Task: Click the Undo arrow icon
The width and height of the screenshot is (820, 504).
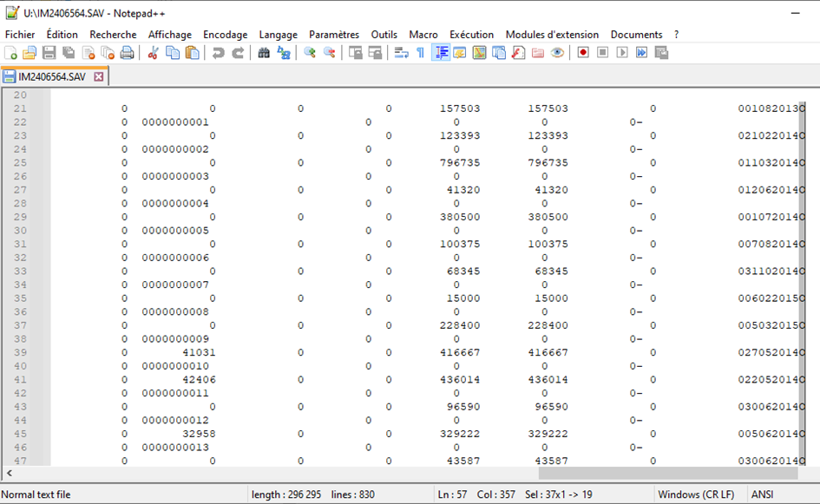Action: click(x=217, y=53)
